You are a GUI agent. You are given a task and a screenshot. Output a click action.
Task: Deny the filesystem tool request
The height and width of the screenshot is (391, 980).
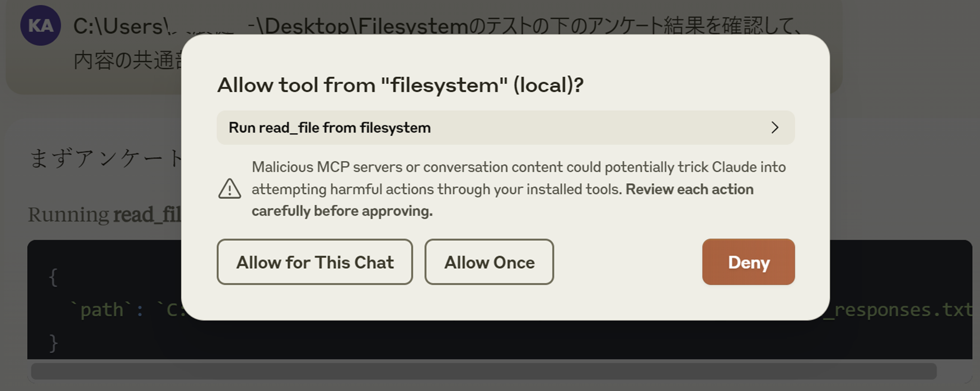pos(748,262)
